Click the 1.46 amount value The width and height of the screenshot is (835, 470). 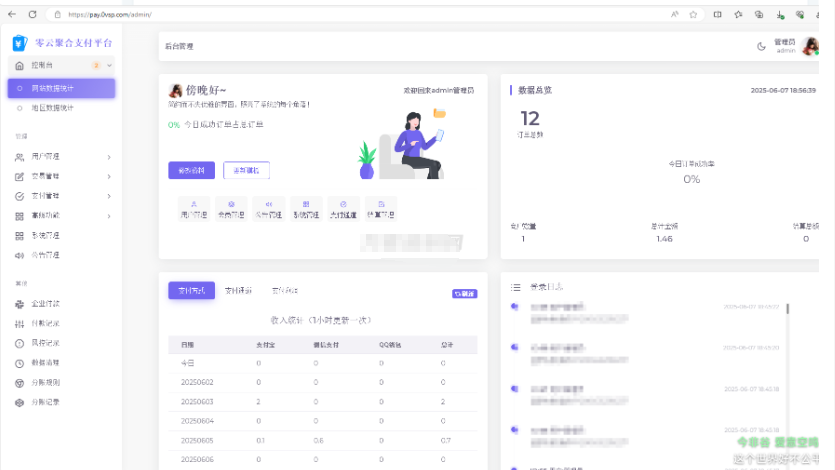665,239
